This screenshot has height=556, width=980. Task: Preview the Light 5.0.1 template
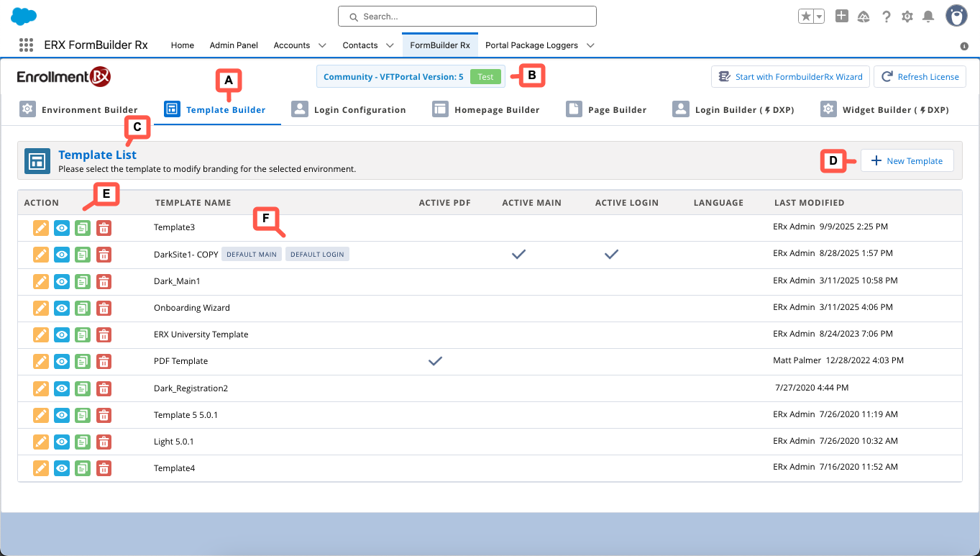[62, 442]
